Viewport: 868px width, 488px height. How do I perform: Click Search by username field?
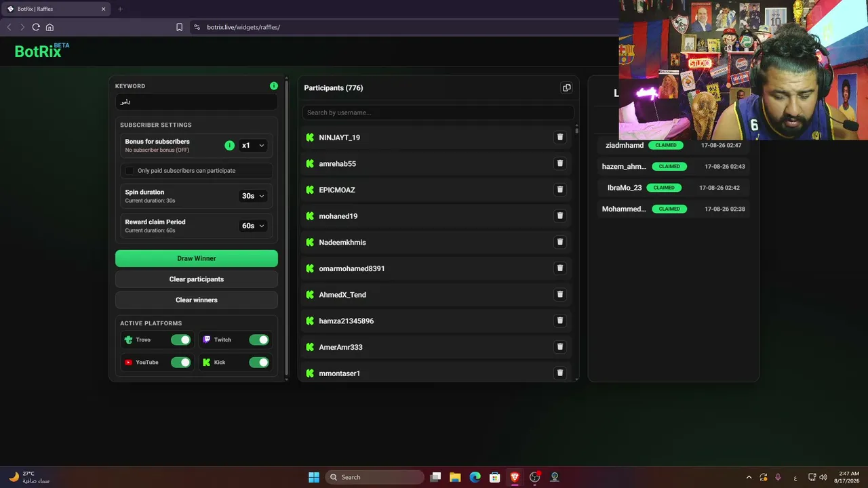[x=438, y=113]
